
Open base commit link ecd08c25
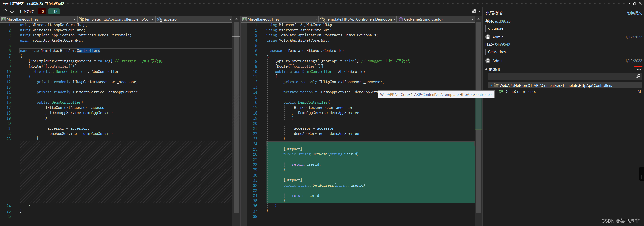[x=503, y=21]
